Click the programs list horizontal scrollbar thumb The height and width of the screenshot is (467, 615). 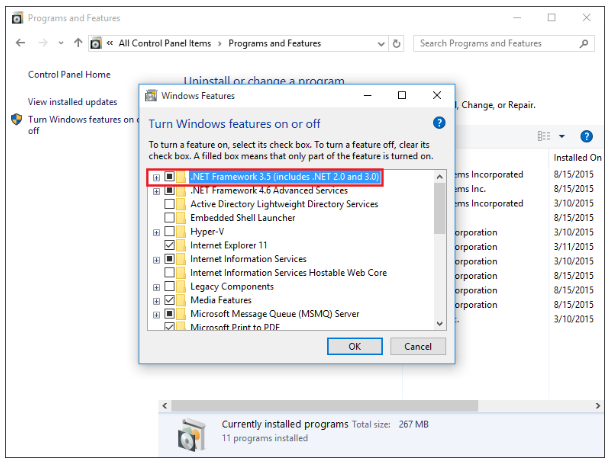tap(325, 406)
